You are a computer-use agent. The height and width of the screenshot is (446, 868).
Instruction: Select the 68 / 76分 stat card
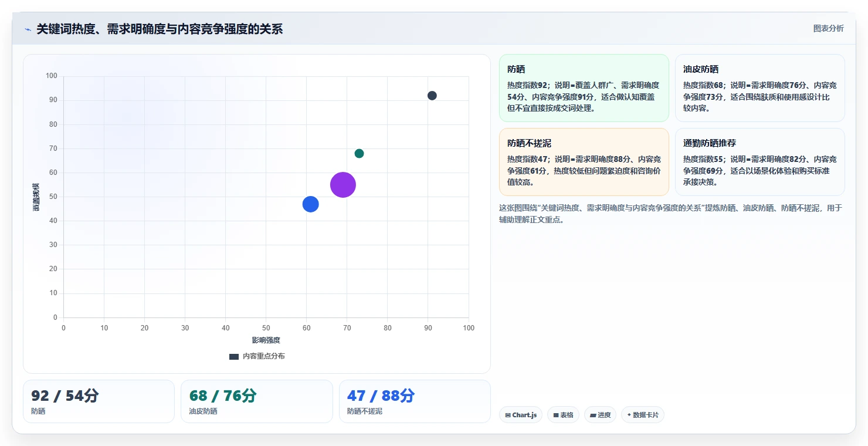(x=257, y=401)
